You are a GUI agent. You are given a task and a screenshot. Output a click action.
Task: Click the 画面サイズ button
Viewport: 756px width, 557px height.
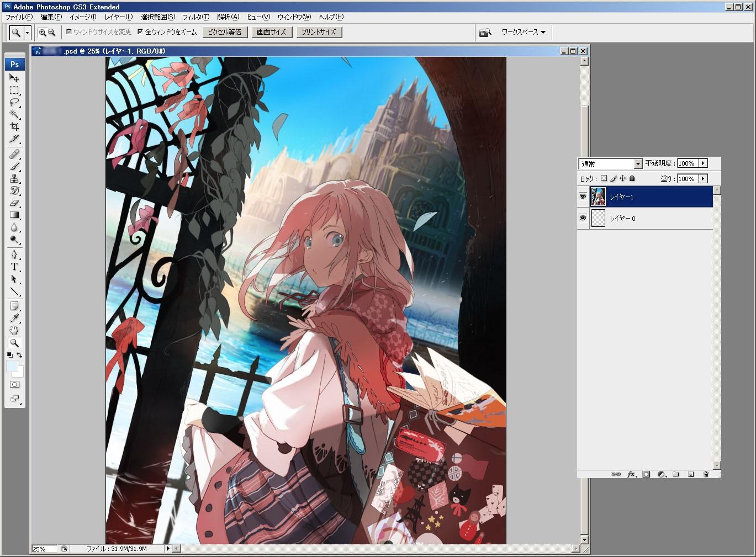click(272, 32)
